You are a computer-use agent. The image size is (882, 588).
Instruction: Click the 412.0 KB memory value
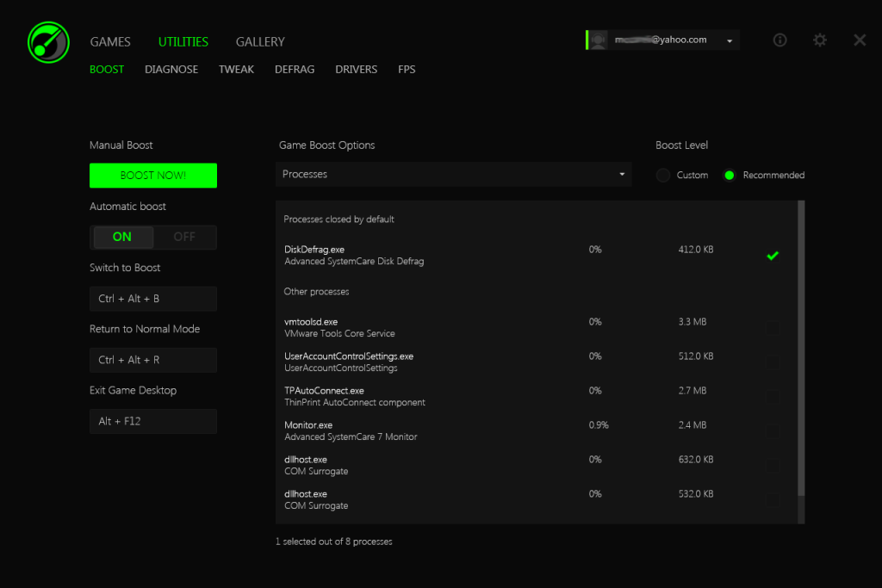click(696, 250)
